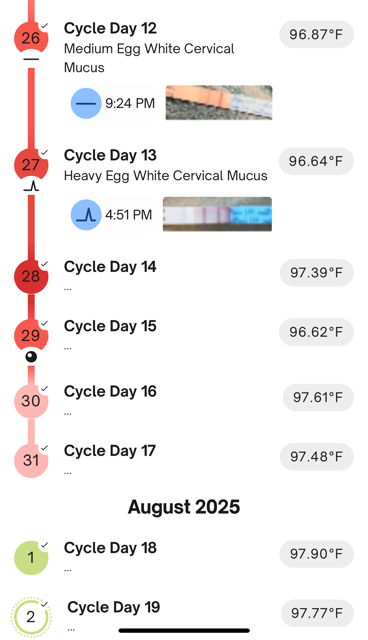Tap the red date circle 26
368x640 pixels.
(x=31, y=38)
